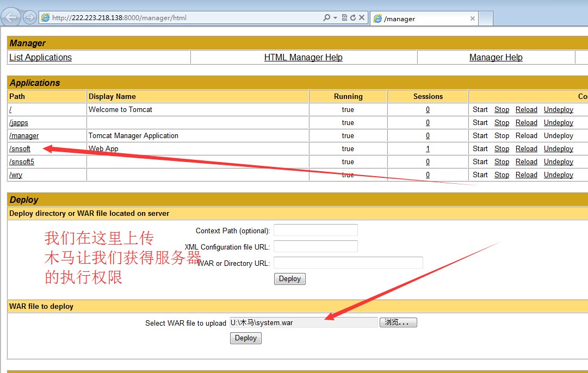Undeploy the /japps application
Viewport: 588px width, 373px height.
click(559, 122)
